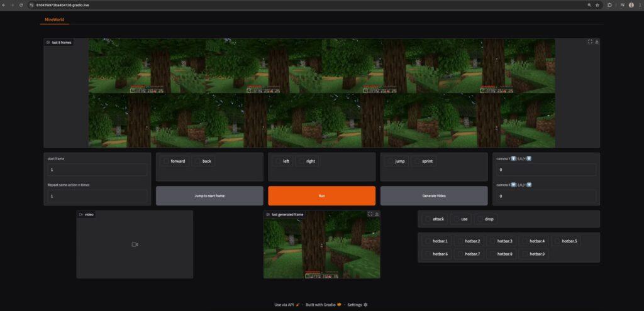644x311 pixels.
Task: Click Jump to start frame button
Action: (209, 195)
